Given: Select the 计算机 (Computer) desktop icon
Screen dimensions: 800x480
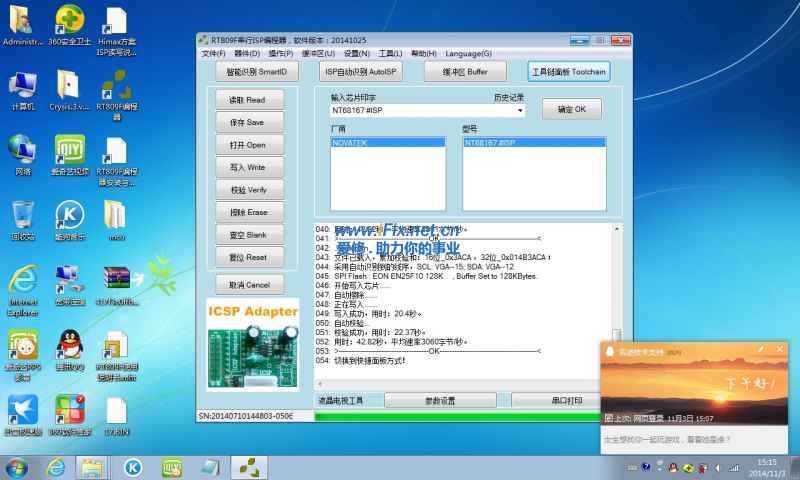Looking at the screenshot, I should coord(23,91).
